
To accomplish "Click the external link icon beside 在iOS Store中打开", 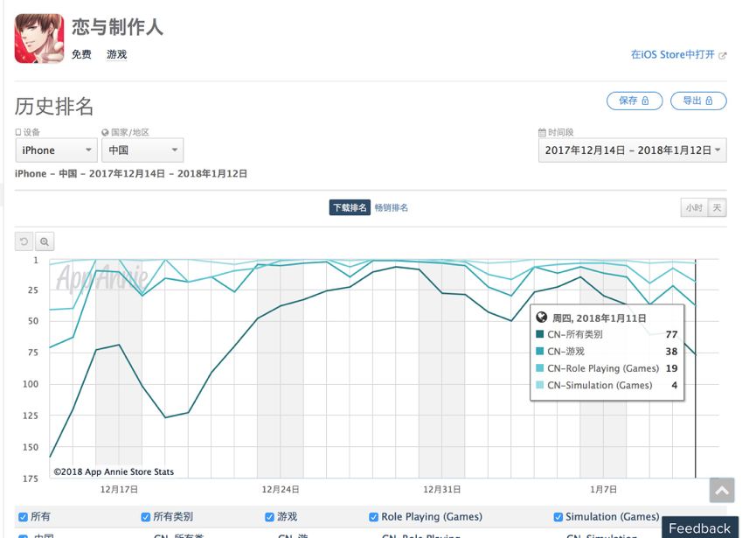I will (x=723, y=55).
